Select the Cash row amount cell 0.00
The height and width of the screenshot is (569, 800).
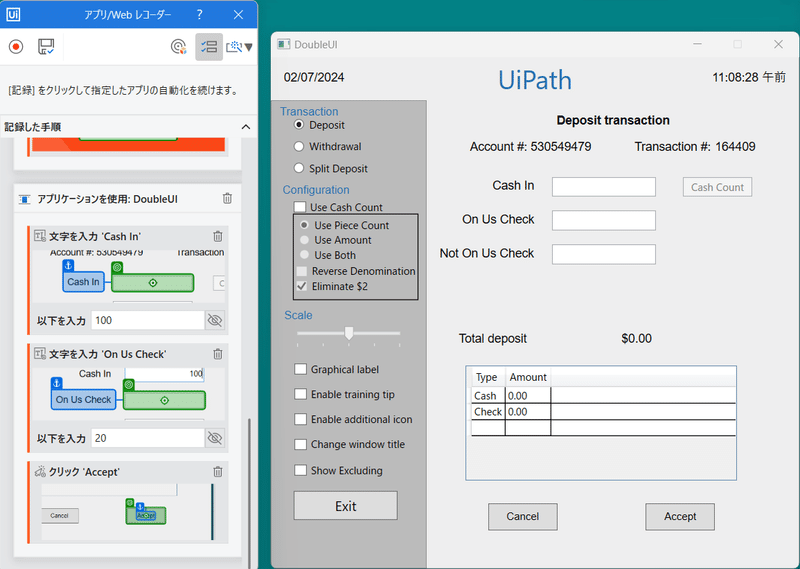point(528,395)
